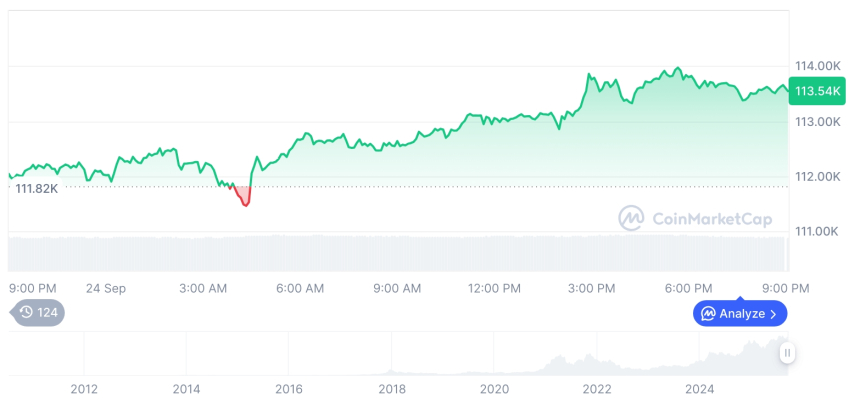860x401 pixels.
Task: Click the 111.00K price axis label
Action: 817,232
